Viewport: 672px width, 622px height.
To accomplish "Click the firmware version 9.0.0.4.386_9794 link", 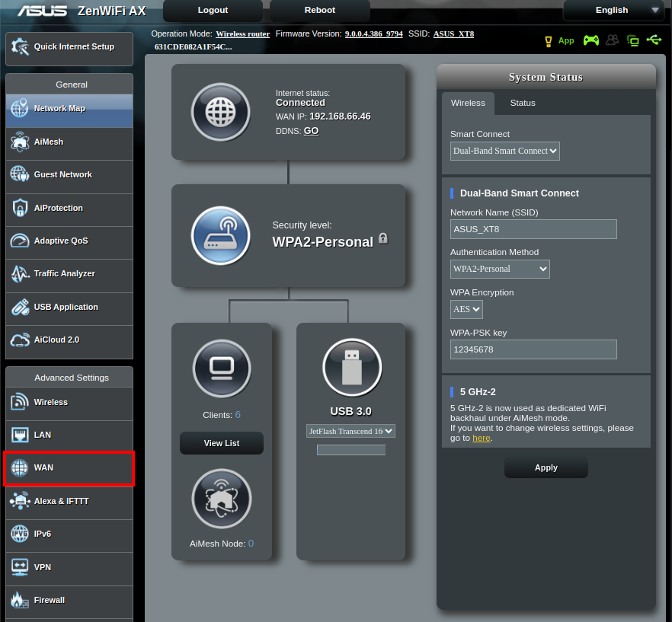I will coord(373,33).
